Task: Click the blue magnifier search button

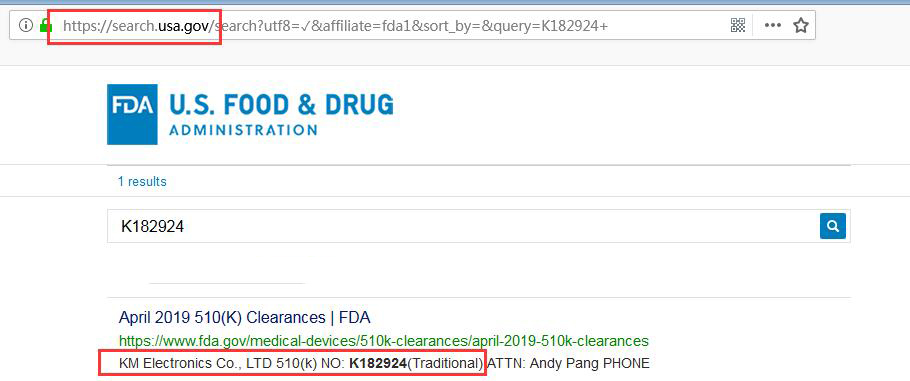Action: (833, 227)
